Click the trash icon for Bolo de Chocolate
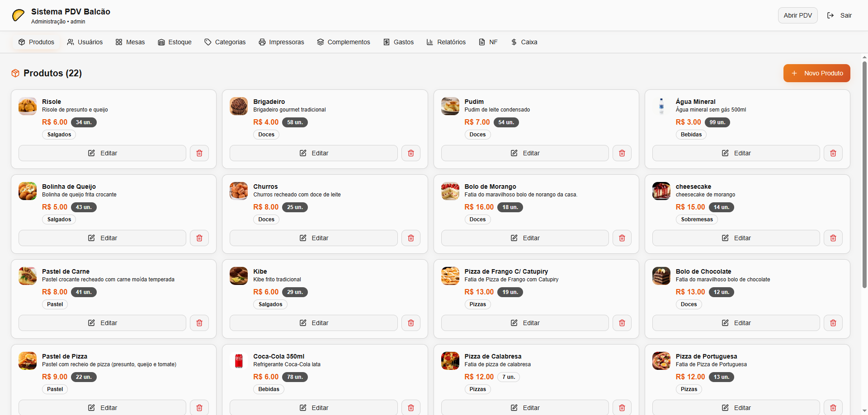The image size is (868, 415). pos(833,323)
